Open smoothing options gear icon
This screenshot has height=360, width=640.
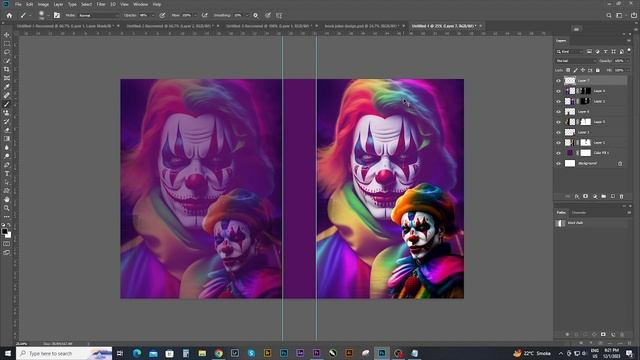(x=256, y=16)
